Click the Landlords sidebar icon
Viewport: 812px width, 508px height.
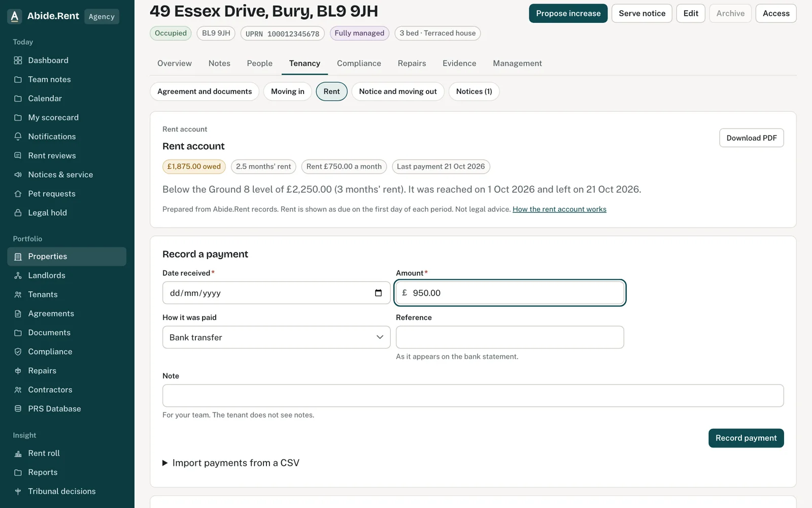coord(18,275)
